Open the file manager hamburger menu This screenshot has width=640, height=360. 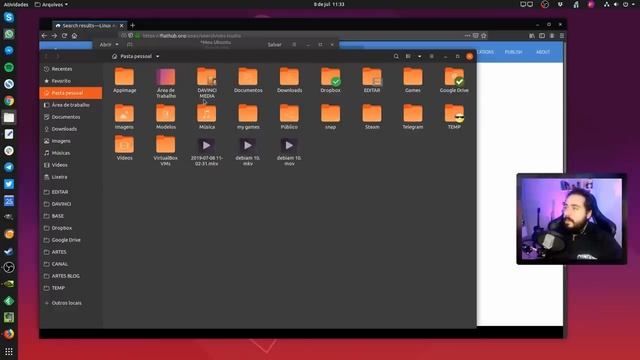coord(431,56)
